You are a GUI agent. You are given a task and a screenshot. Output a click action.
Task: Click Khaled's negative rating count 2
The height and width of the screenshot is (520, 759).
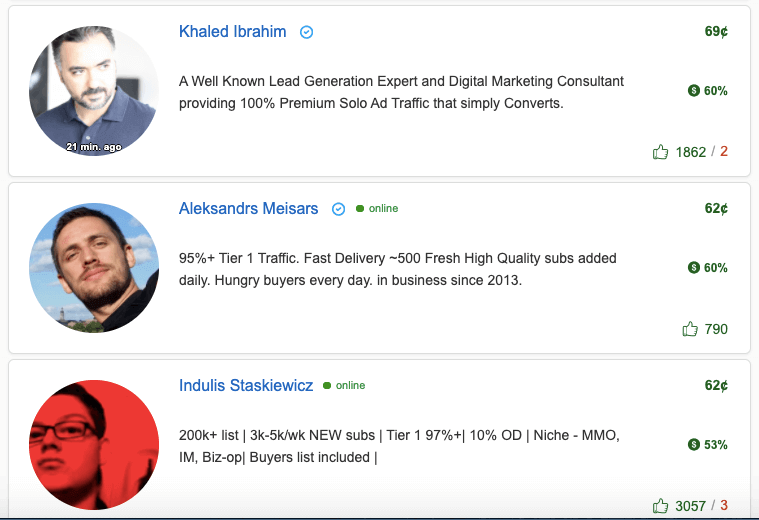[x=724, y=152]
